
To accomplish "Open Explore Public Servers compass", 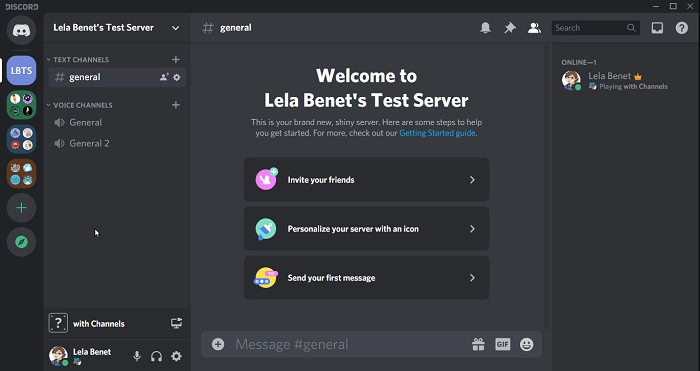I will tap(21, 242).
